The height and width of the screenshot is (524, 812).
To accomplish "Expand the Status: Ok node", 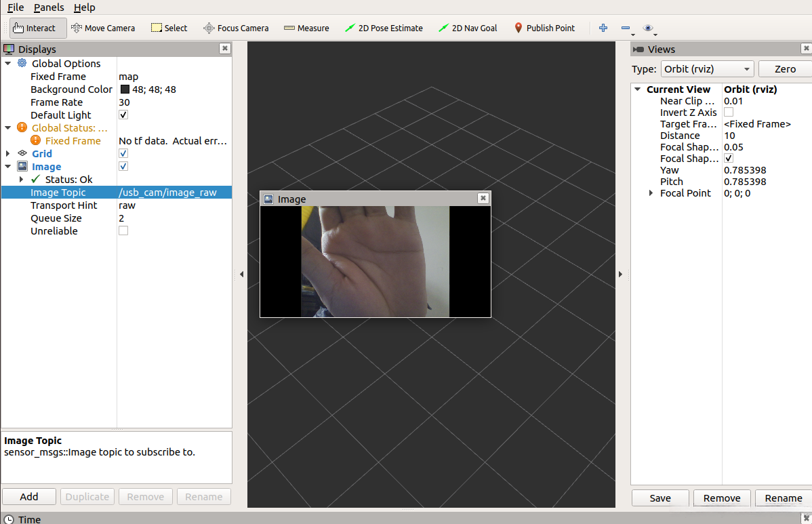I will coord(21,179).
